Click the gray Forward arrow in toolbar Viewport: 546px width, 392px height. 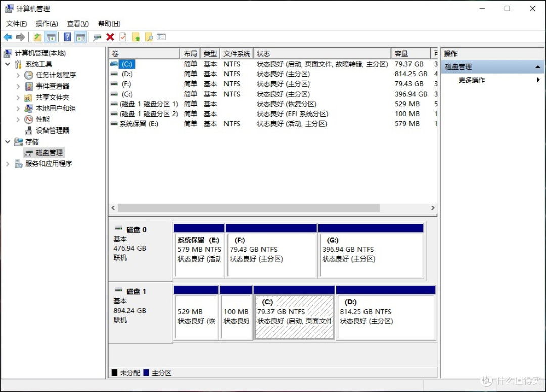(21, 37)
